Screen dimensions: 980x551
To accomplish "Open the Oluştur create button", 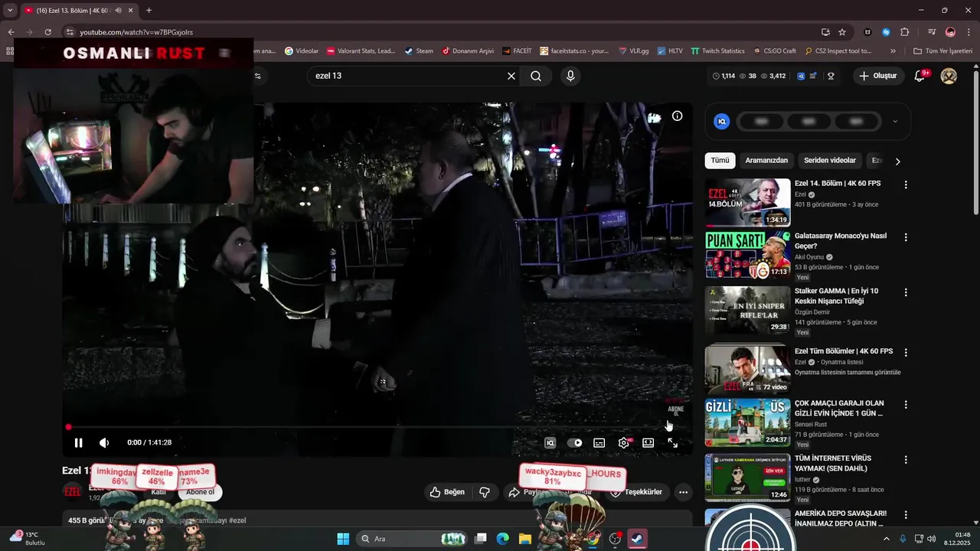I will [x=878, y=76].
